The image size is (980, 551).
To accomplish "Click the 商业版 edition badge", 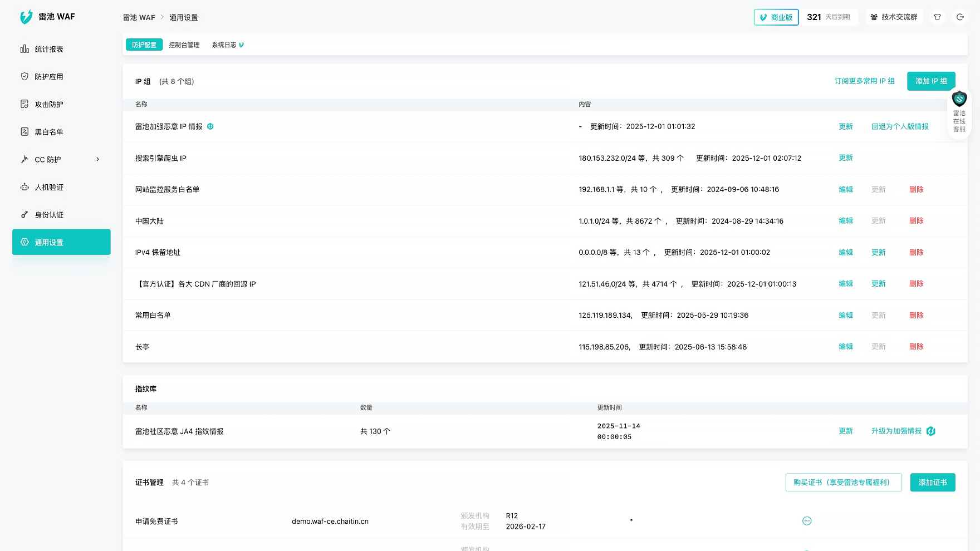I will (x=776, y=17).
